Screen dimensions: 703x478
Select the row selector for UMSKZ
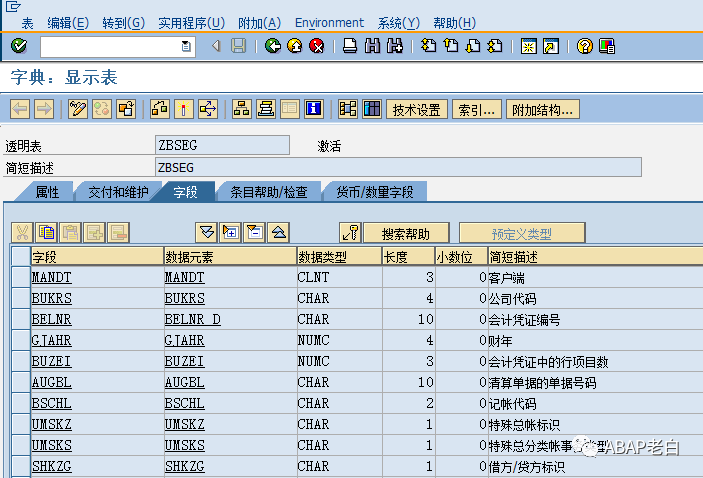pos(21,424)
